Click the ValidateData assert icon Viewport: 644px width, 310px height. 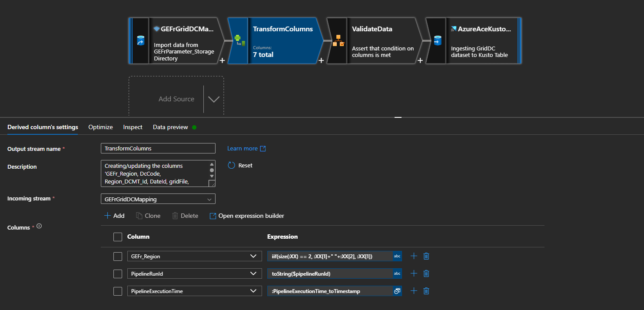[338, 41]
